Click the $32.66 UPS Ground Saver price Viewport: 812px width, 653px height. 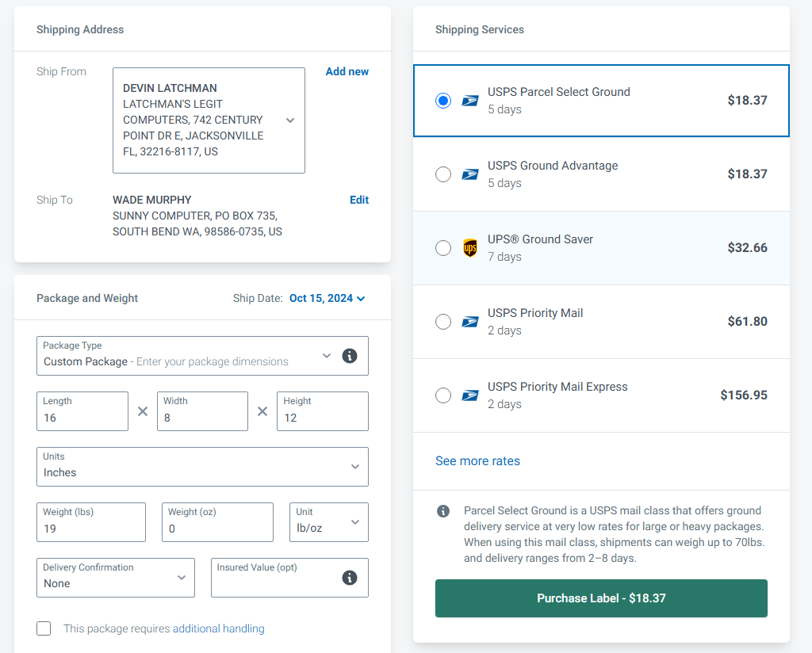(747, 248)
